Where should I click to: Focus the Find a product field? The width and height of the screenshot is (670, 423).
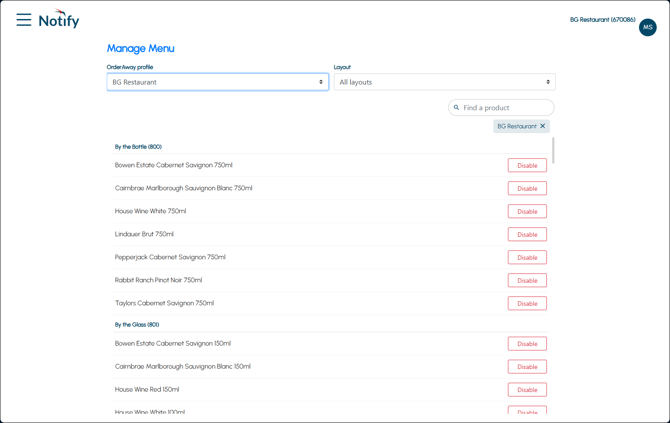tap(501, 108)
